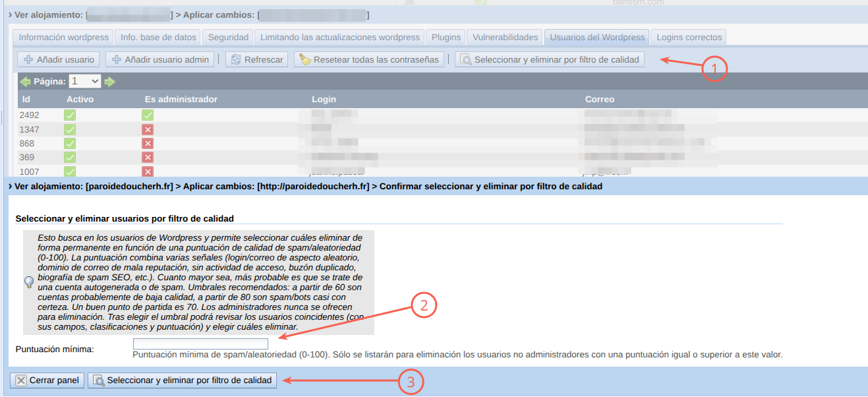
Task: Click the Añadir usuario button
Action: point(59,59)
